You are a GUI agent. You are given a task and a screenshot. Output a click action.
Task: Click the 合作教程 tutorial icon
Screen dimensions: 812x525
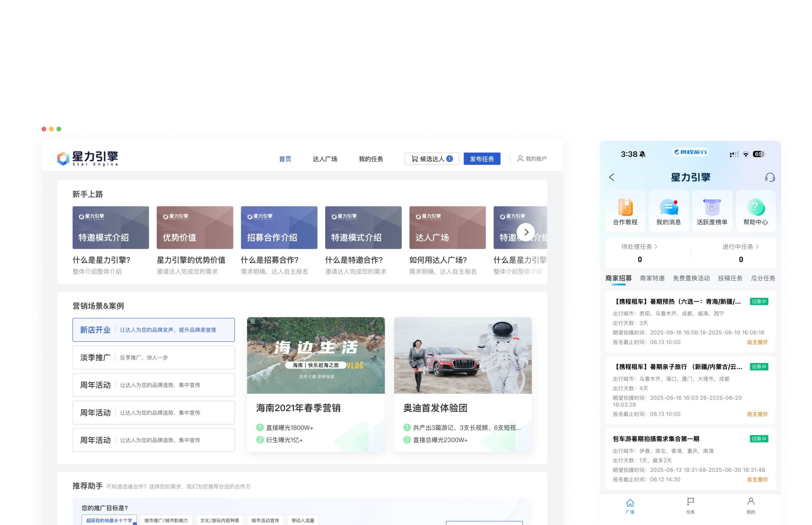coord(625,208)
